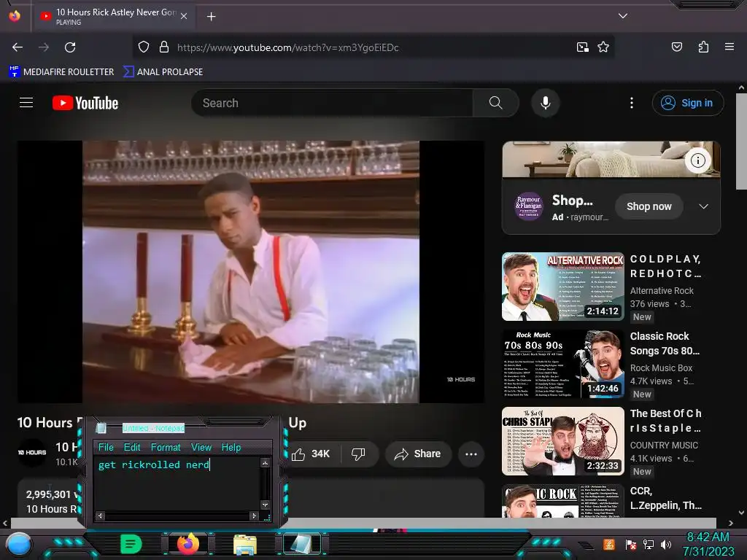Click Notepad vertical scroll up arrow
Screen dimensions: 747x560
click(x=265, y=463)
